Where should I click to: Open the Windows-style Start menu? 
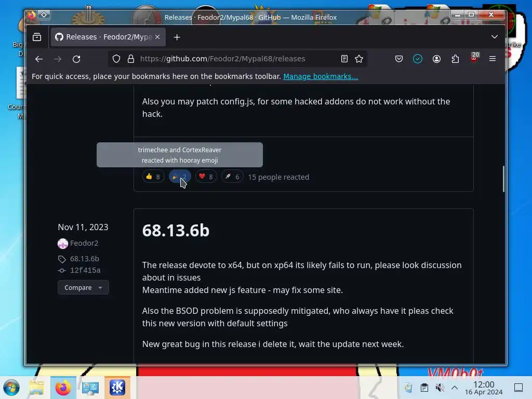pos(11,388)
